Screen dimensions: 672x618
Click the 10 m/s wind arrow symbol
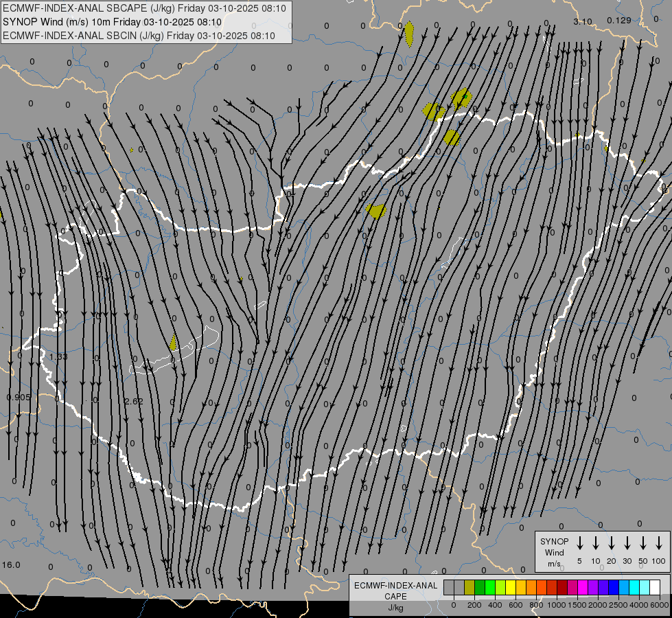pos(596,543)
